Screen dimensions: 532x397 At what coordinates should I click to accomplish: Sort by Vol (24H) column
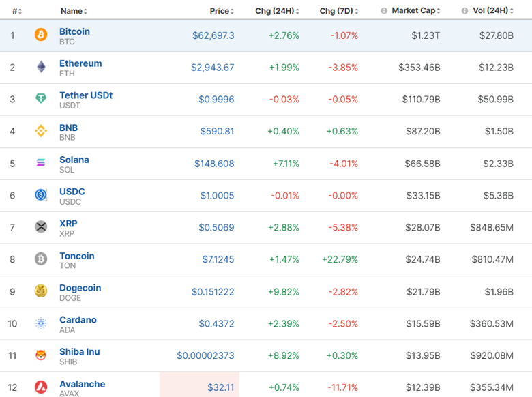(x=493, y=10)
